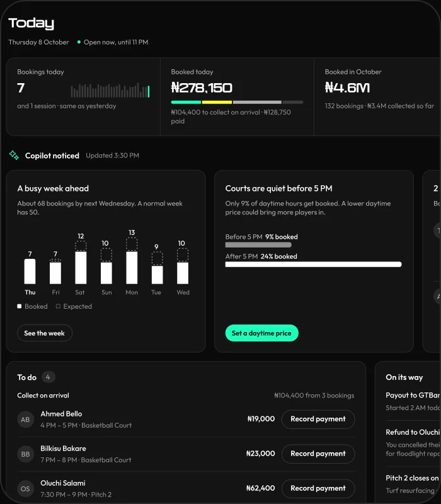The width and height of the screenshot is (441, 504).
Task: Click the Bookings today sparkline chart
Action: coord(110,90)
